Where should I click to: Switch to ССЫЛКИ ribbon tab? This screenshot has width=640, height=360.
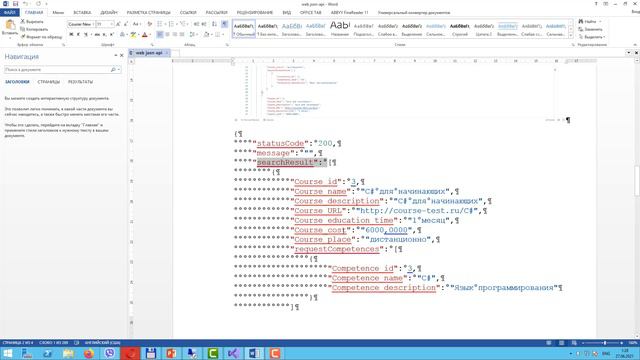(188, 13)
